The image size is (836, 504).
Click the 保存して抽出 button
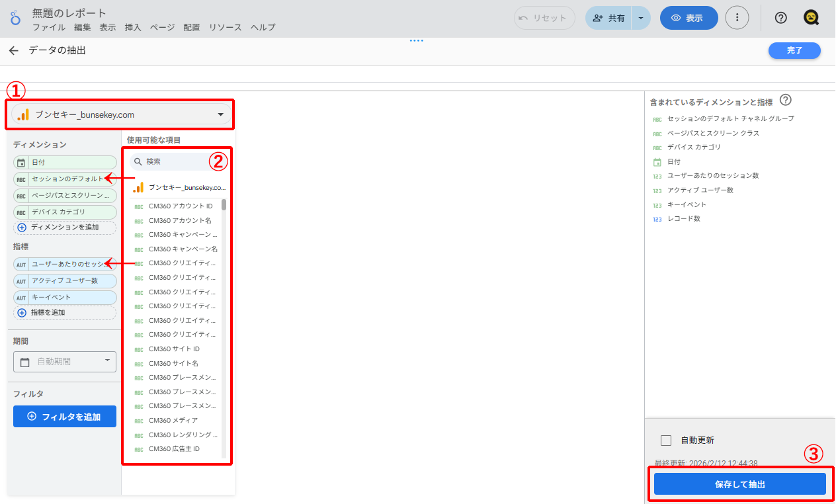[x=739, y=483]
